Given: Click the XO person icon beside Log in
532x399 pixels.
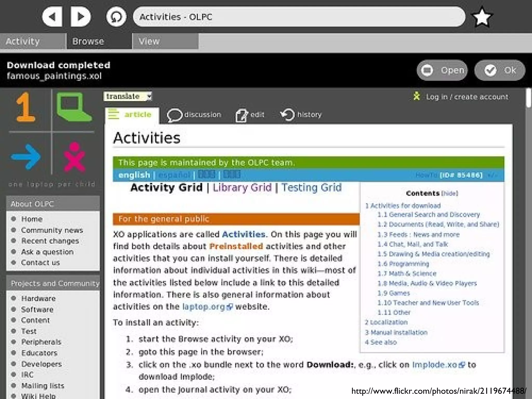Looking at the screenshot, I should coord(417,96).
